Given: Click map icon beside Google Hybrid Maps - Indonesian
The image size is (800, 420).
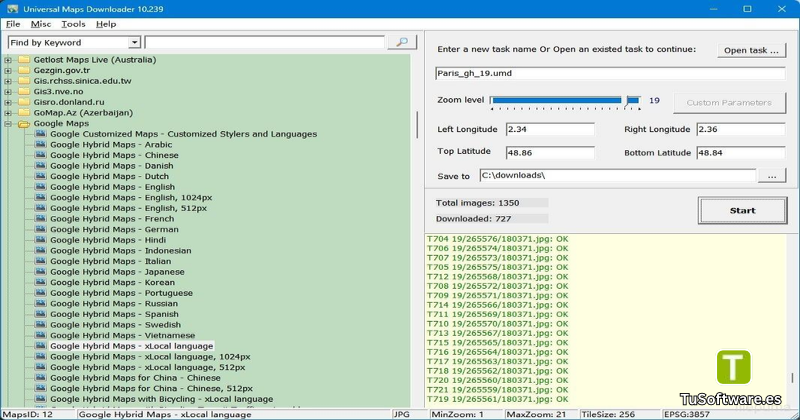Looking at the screenshot, I should click(x=41, y=251).
